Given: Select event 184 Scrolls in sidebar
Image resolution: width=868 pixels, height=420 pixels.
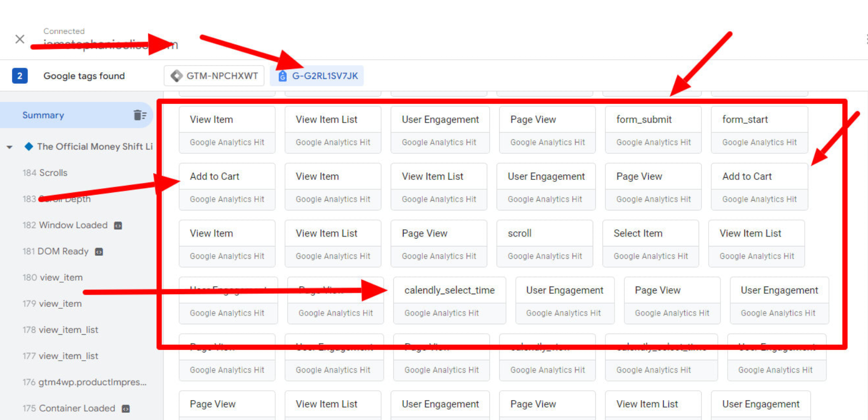Looking at the screenshot, I should pos(45,173).
